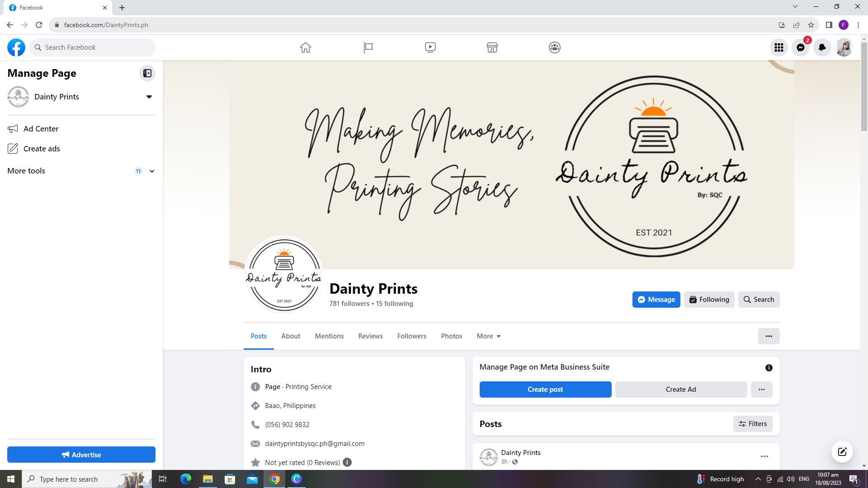Open the posts Filters button
Image resolution: width=868 pixels, height=488 pixels.
pos(753,424)
